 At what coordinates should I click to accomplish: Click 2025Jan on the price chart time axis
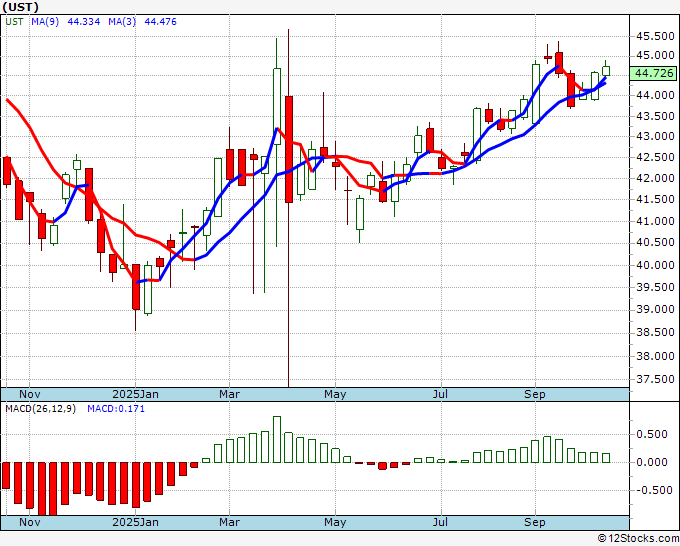(x=135, y=394)
